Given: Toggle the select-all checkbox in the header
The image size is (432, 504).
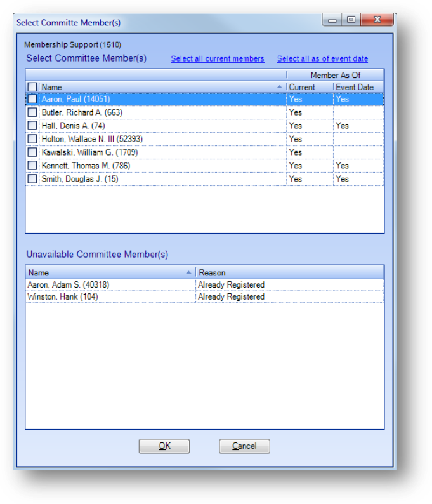Looking at the screenshot, I should pos(32,87).
